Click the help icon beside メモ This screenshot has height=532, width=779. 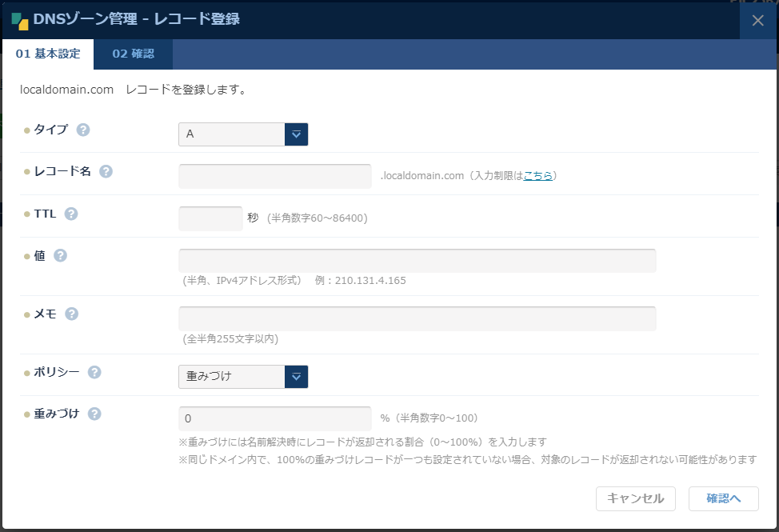72,314
